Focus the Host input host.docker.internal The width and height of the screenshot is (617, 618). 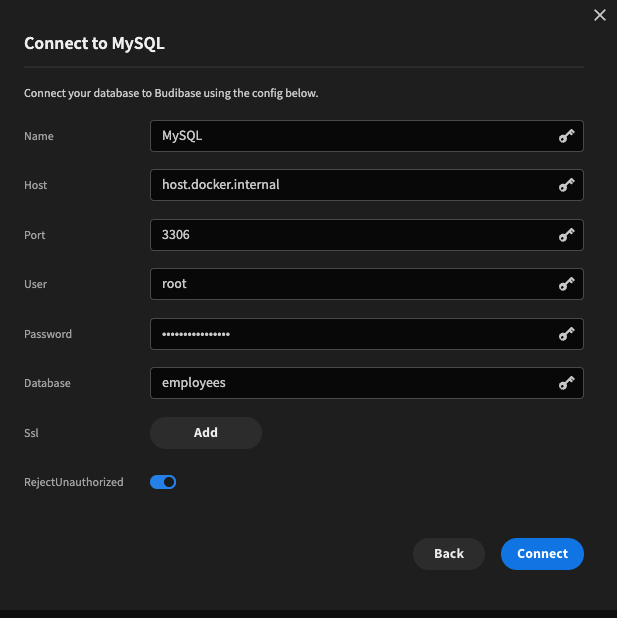pyautogui.click(x=367, y=185)
